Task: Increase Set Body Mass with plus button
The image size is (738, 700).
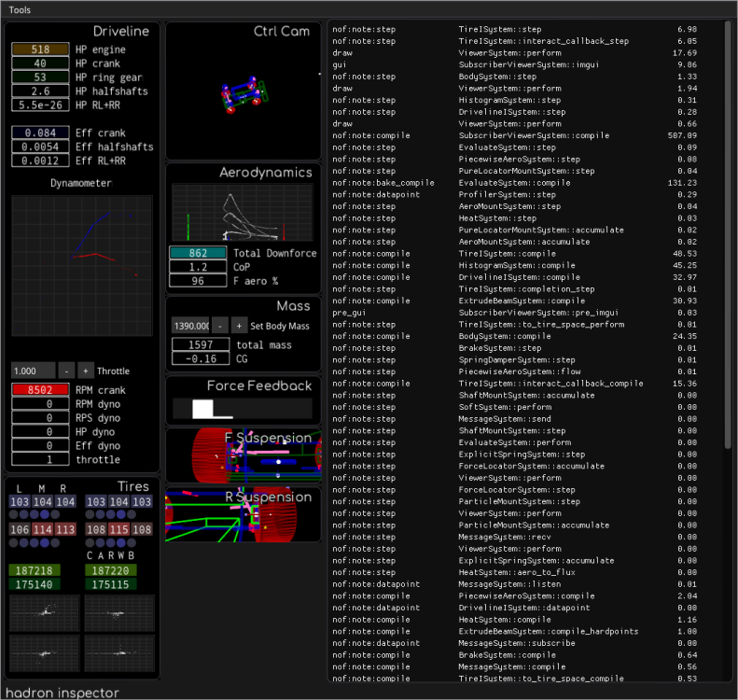Action: 239,326
